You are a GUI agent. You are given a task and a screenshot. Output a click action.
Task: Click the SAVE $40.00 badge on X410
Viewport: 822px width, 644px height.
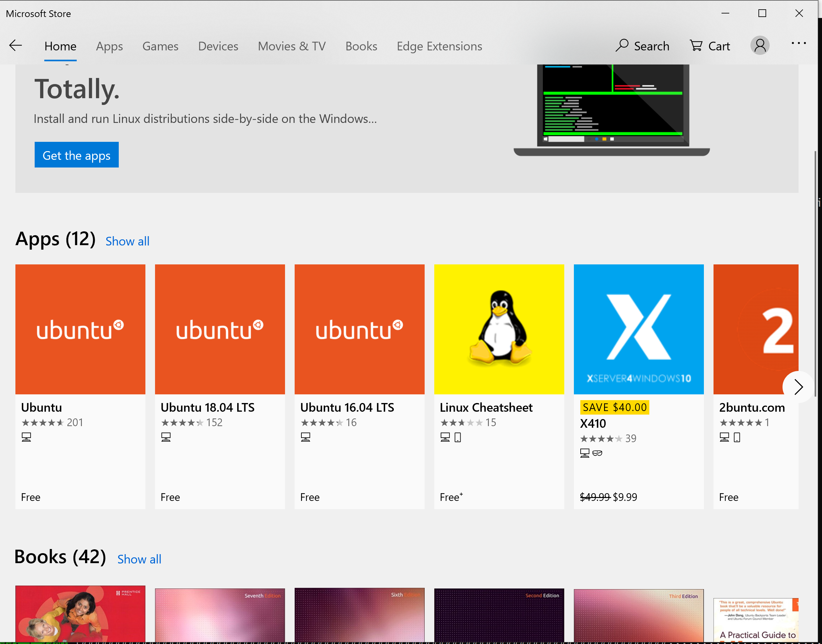point(615,407)
